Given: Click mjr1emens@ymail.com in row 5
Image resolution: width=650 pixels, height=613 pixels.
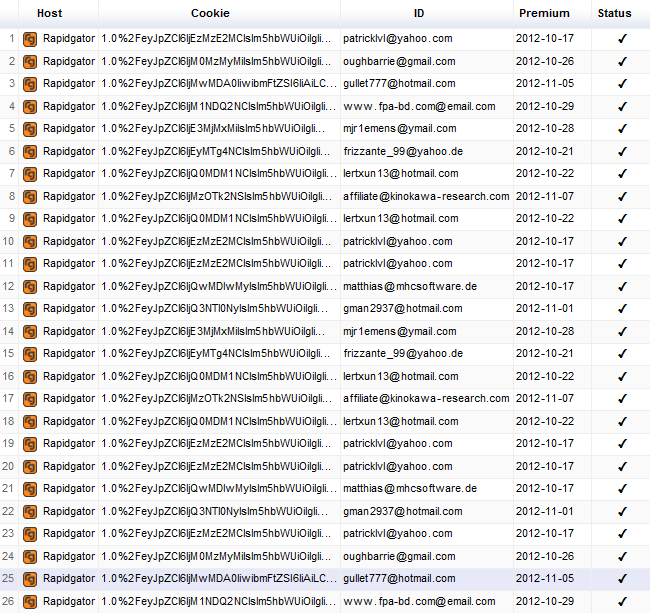Looking at the screenshot, I should click(x=400, y=128).
